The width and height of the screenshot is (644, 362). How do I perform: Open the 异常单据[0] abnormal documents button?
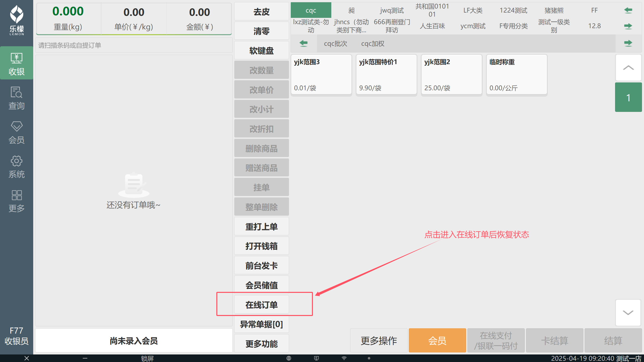[262, 324]
